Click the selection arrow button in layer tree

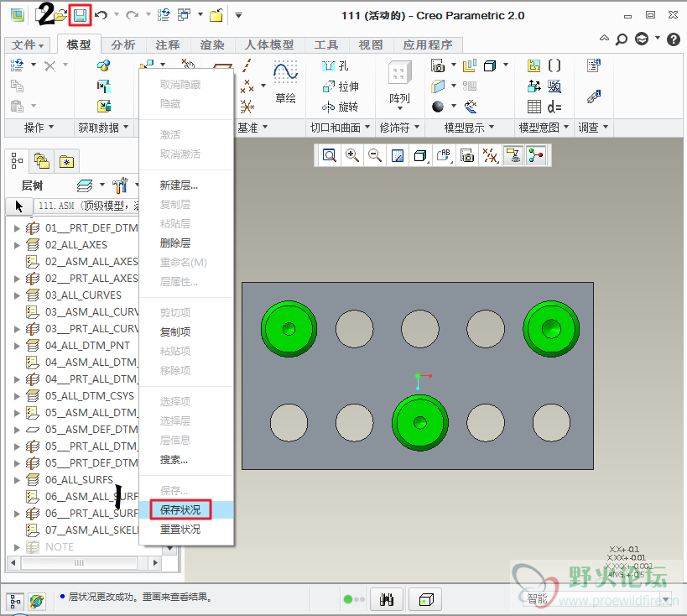18,206
